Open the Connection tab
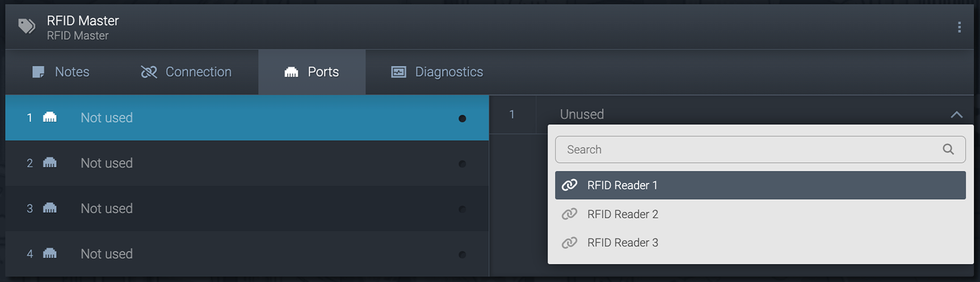 (187, 72)
